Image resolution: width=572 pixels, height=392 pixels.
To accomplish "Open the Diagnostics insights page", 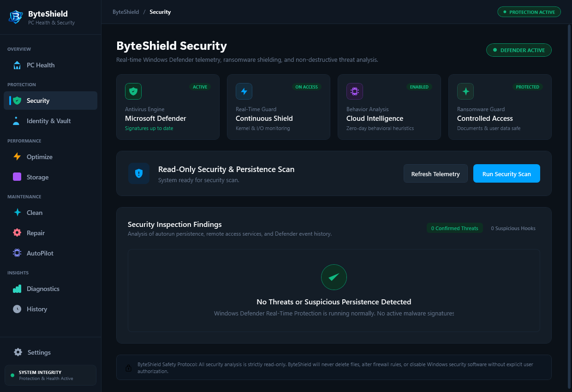I will 50,289.
